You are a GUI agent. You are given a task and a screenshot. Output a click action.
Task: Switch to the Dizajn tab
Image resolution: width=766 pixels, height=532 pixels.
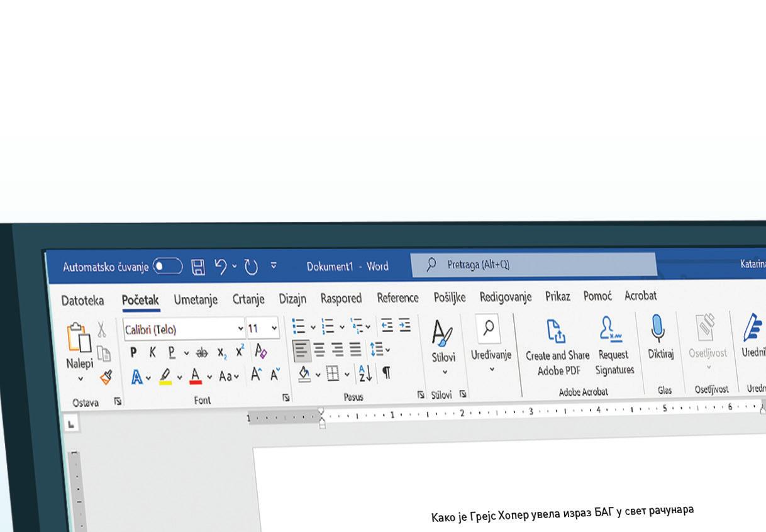point(292,299)
